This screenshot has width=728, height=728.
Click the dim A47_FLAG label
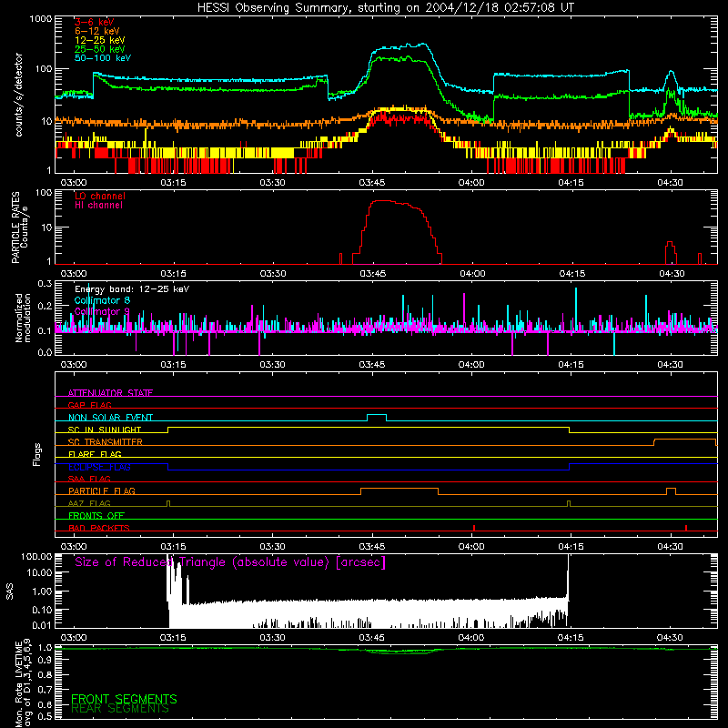click(x=89, y=503)
